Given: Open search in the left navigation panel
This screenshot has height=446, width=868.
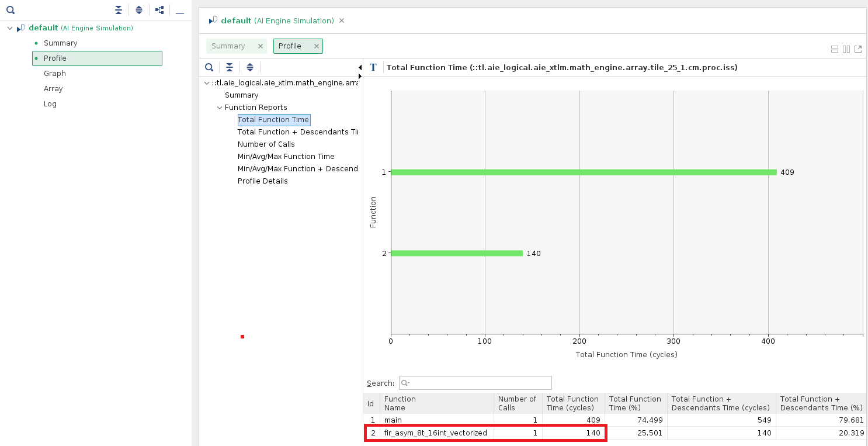Looking at the screenshot, I should [11, 10].
